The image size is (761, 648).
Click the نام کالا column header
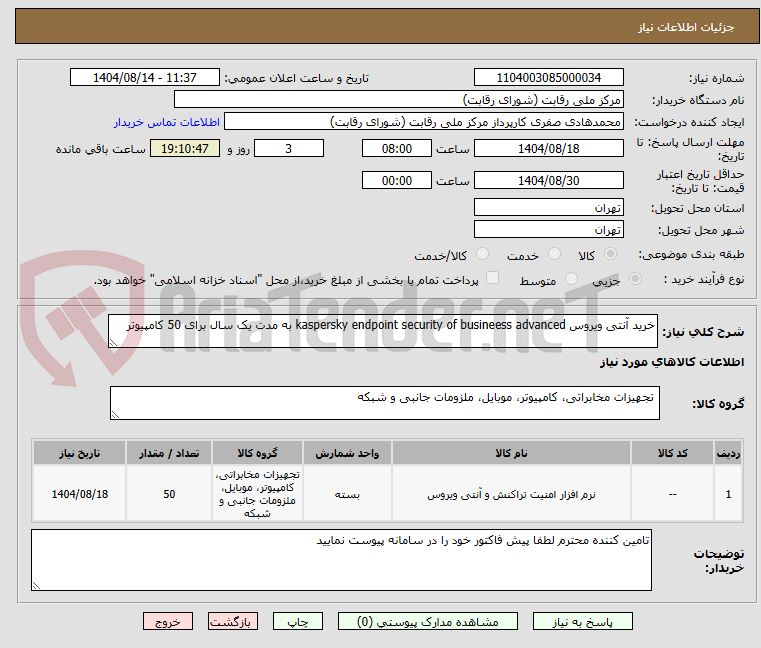[511, 453]
